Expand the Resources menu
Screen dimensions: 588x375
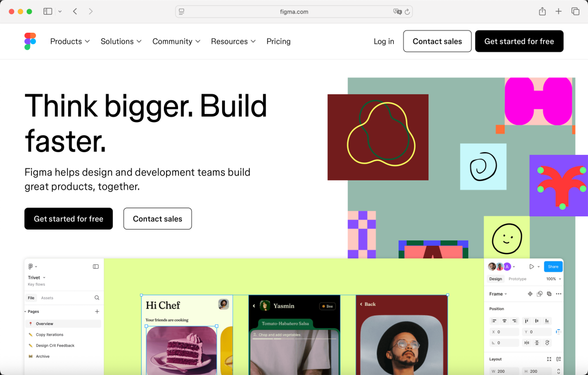coord(233,41)
